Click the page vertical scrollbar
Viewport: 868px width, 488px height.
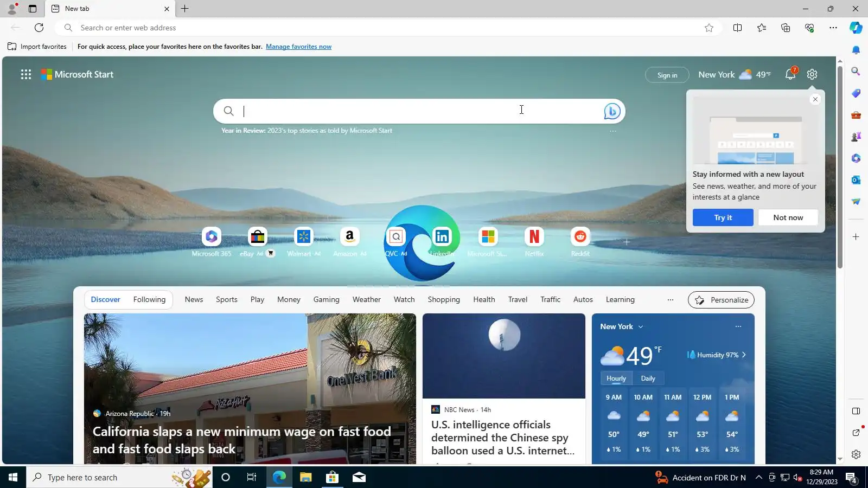point(840,167)
